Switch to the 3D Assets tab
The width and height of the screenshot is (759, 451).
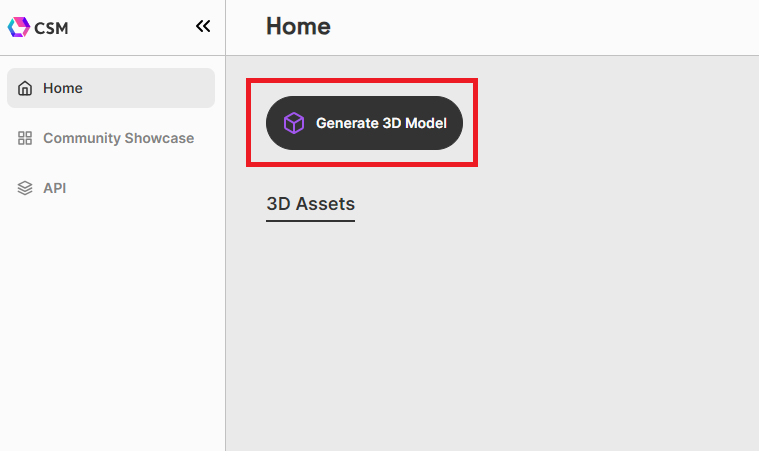tap(310, 204)
